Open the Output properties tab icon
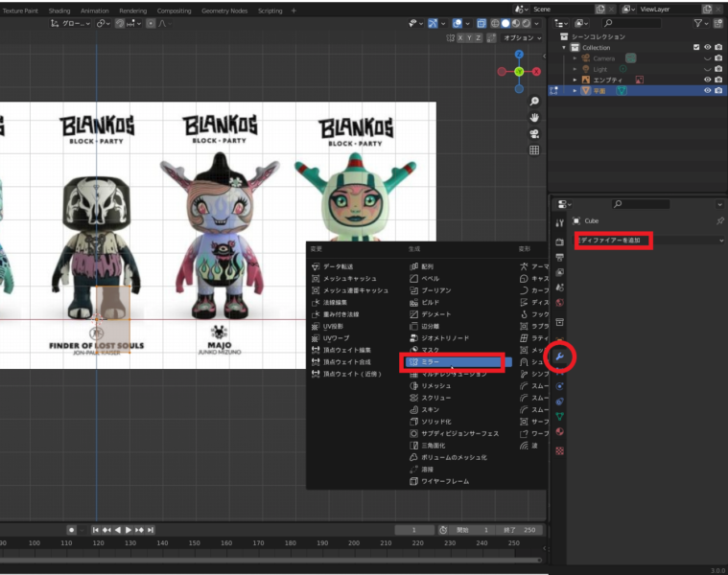Image resolution: width=728 pixels, height=575 pixels. pyautogui.click(x=560, y=258)
